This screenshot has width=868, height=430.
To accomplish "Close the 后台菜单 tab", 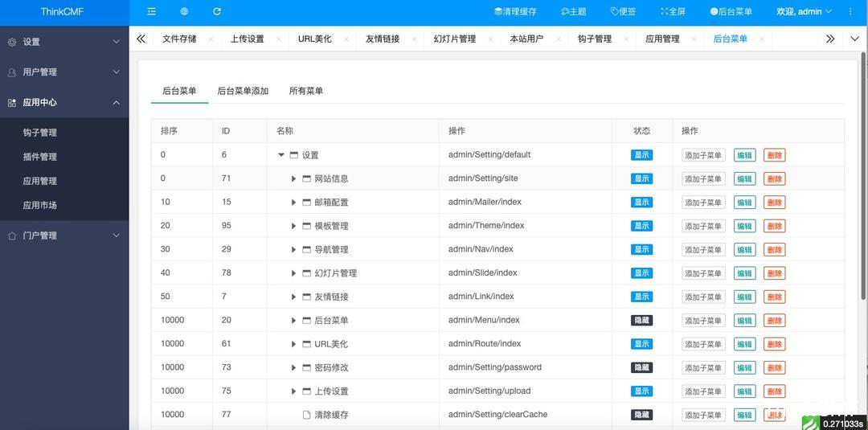I will tap(762, 39).
